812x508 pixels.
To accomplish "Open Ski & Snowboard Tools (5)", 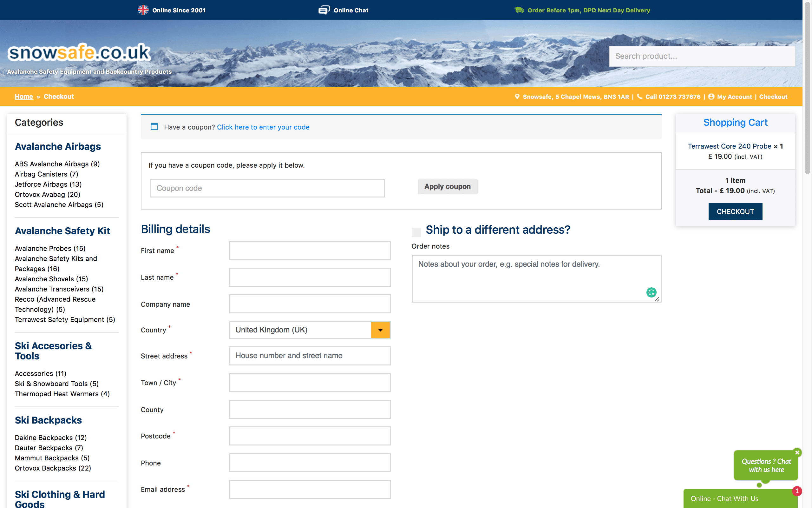I will [x=57, y=384].
